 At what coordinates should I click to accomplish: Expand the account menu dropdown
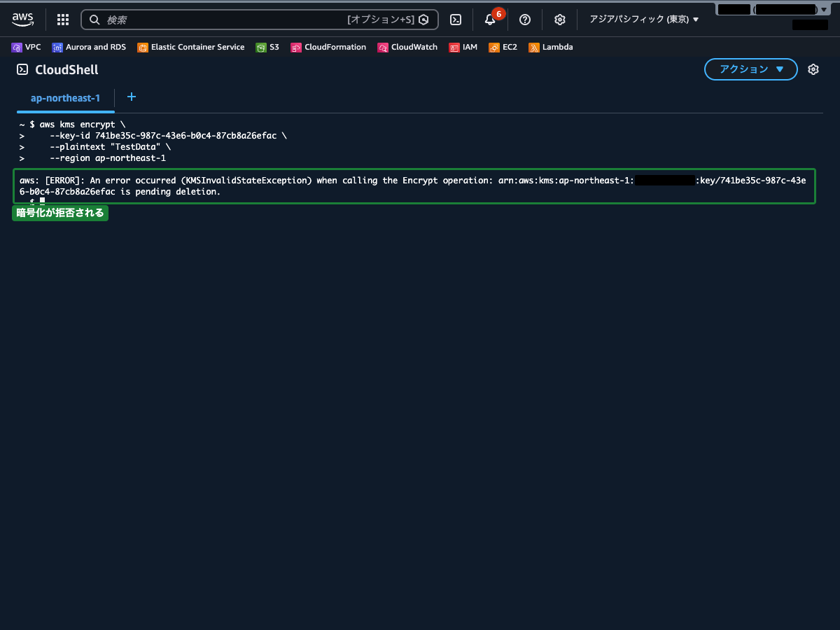point(773,10)
